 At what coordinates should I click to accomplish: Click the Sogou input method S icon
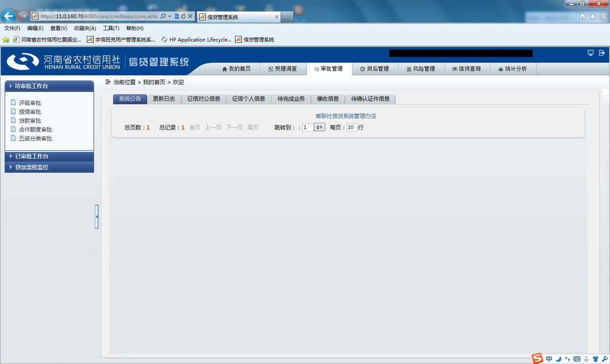tap(538, 358)
